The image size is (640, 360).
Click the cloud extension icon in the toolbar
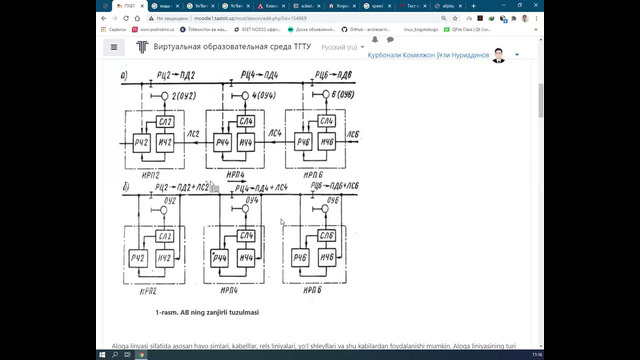point(469,18)
